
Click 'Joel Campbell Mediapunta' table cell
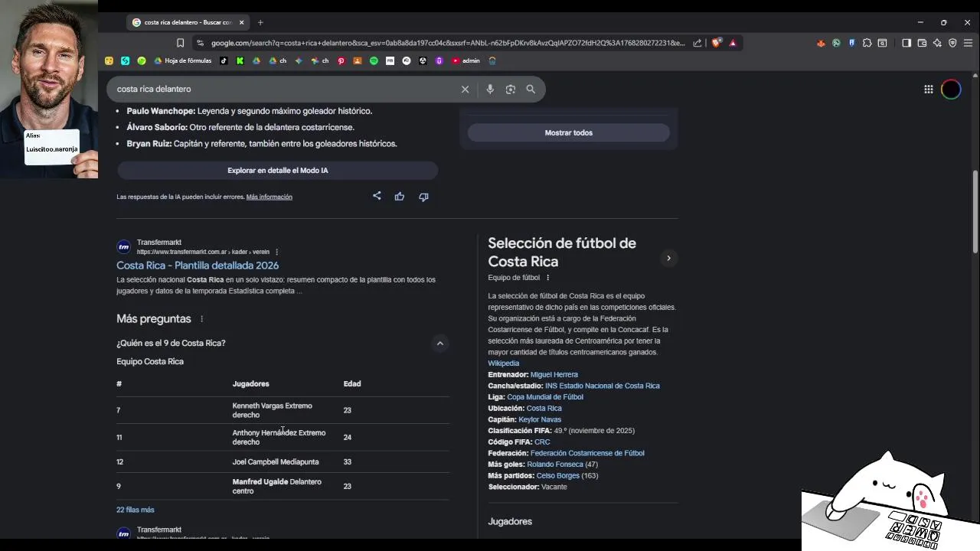276,462
